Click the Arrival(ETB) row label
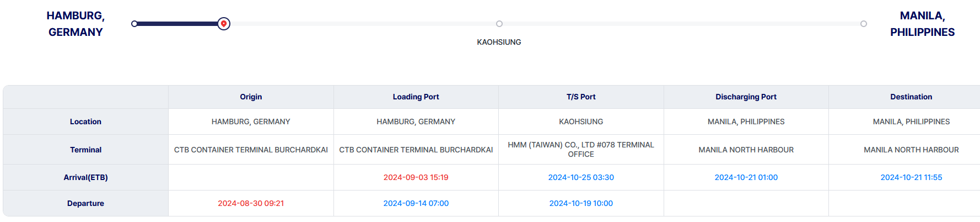Screen dimensions: 980x222 pos(85,177)
